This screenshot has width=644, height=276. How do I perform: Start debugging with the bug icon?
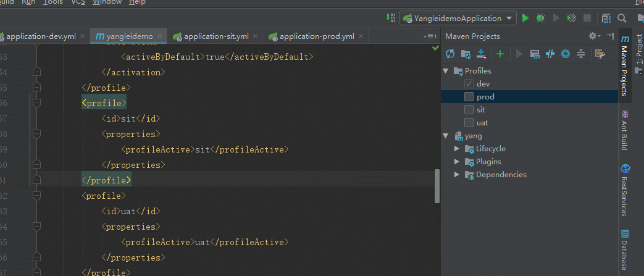(x=541, y=18)
